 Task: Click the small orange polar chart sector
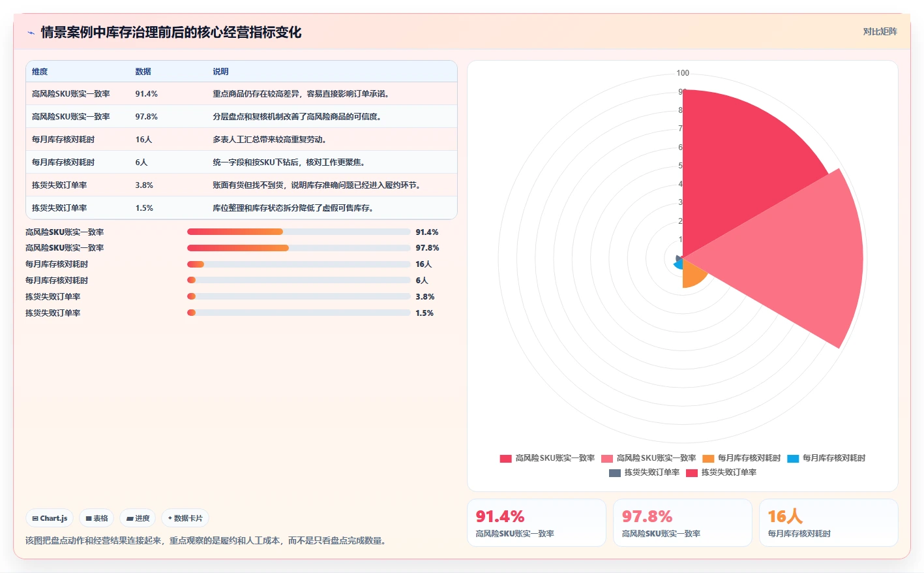tap(693, 274)
